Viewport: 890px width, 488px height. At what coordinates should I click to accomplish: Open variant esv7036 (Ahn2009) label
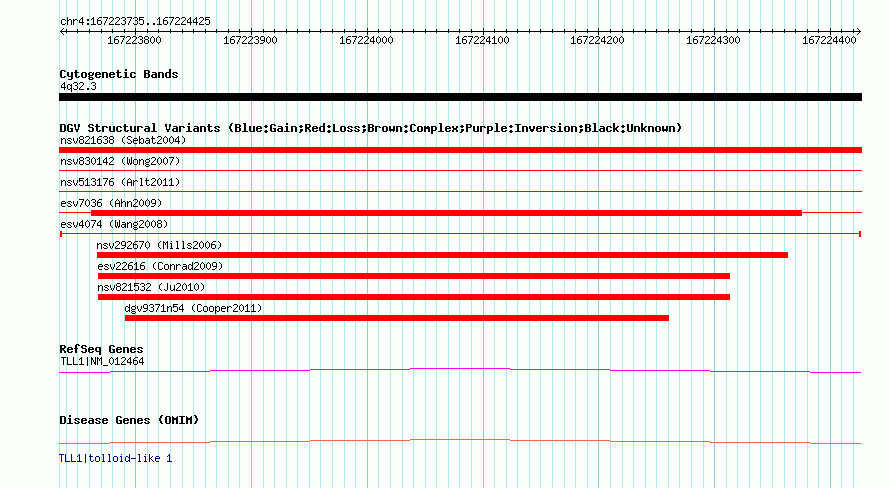click(111, 203)
